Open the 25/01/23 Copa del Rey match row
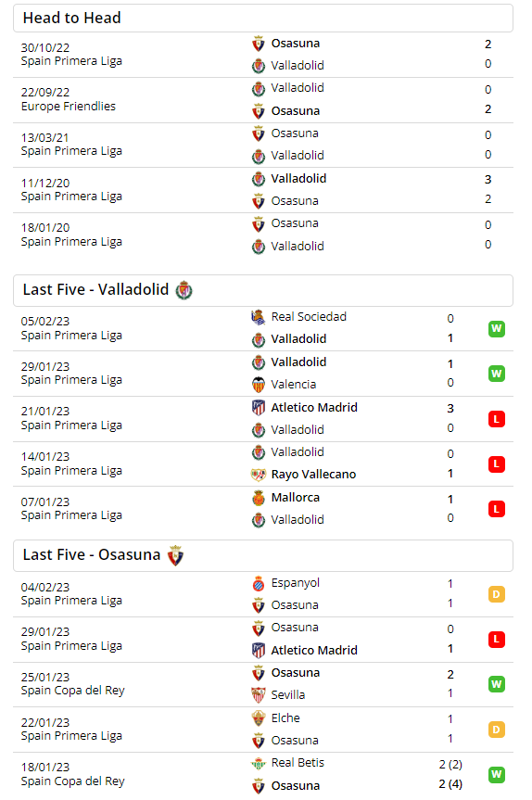Image resolution: width=532 pixels, height=800 pixels. [x=263, y=685]
